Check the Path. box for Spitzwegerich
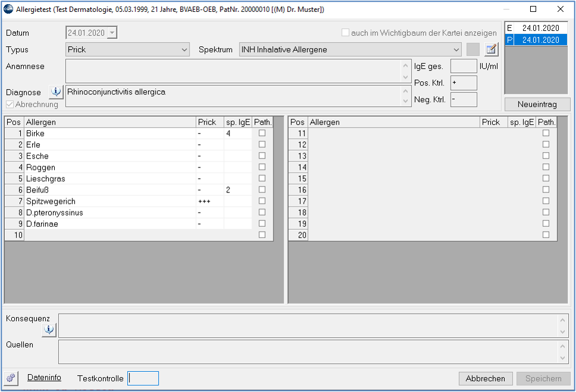The width and height of the screenshot is (576, 392). pos(262,201)
